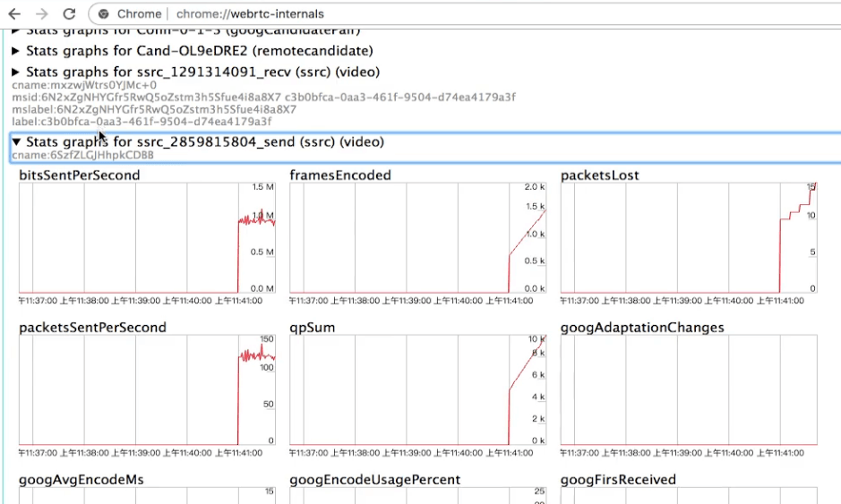The height and width of the screenshot is (504, 841).
Task: Click the bitsSentPerSecond graph
Action: coord(147,238)
